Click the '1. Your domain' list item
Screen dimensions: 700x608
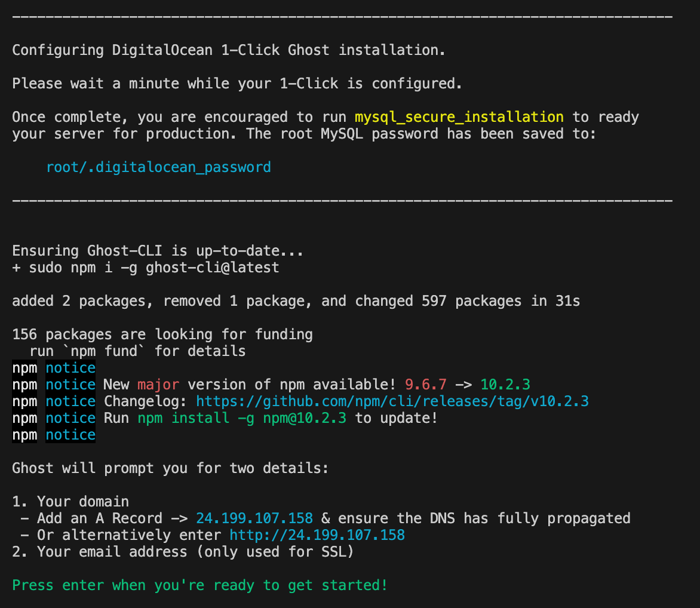[70, 502]
